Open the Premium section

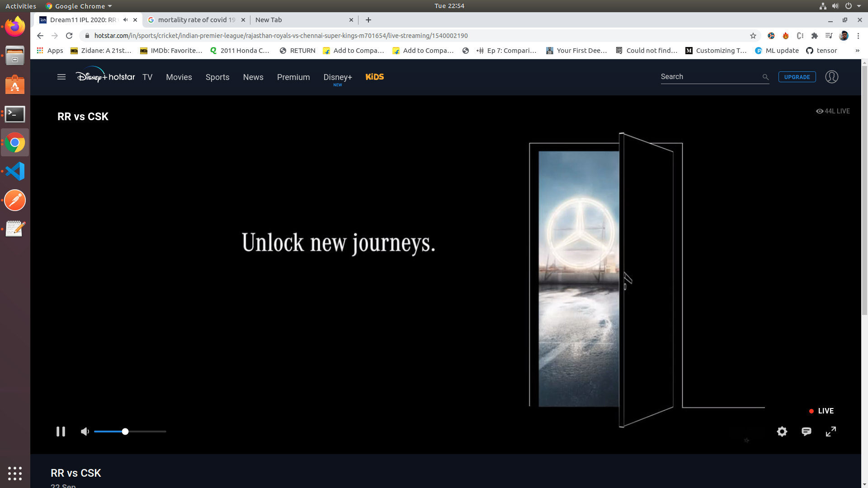(293, 77)
